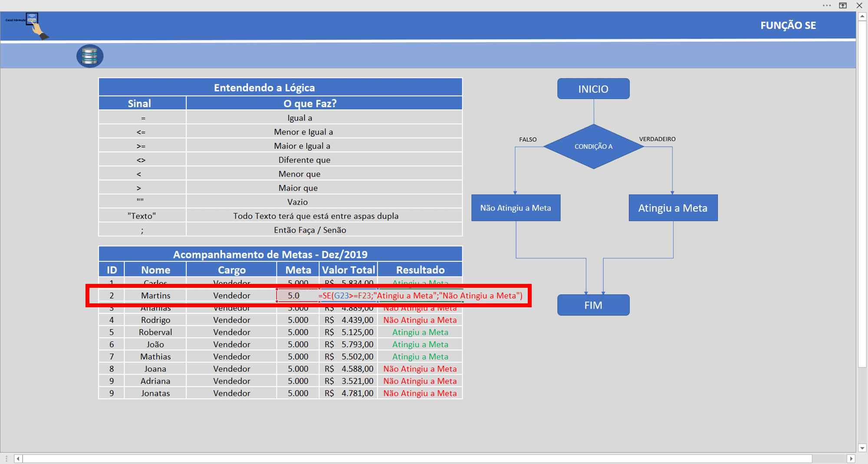Select the Sinal column header
Viewport: 868px width, 464px height.
(142, 103)
